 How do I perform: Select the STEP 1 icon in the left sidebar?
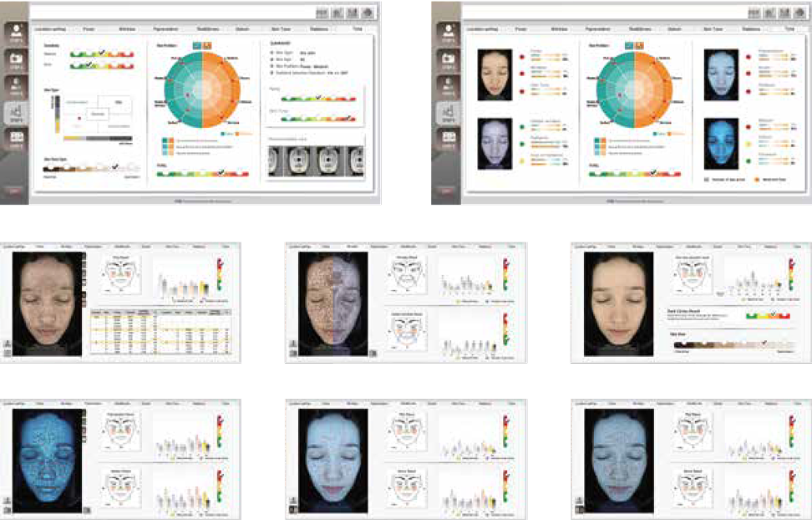click(16, 28)
